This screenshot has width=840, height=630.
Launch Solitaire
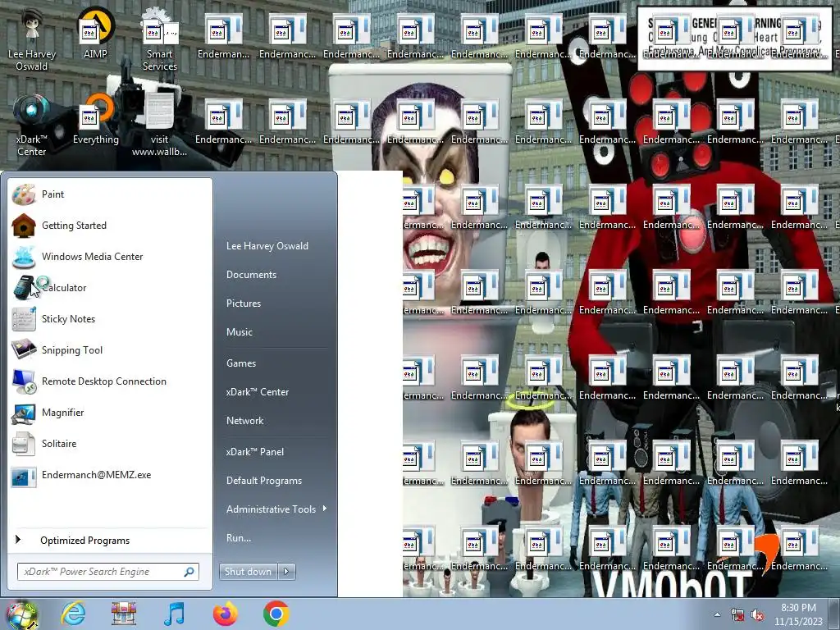pyautogui.click(x=110, y=444)
